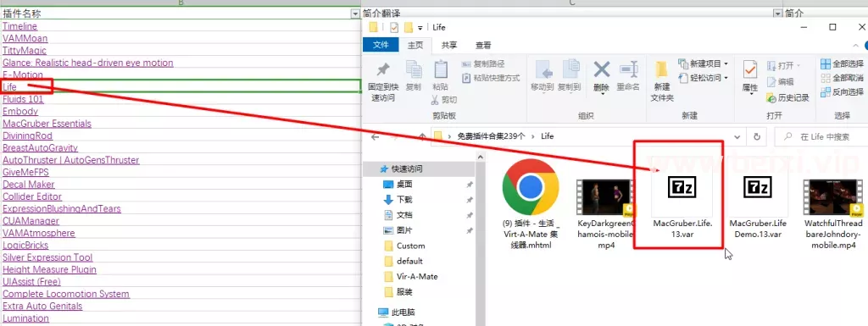Open BreastAutoGravity link
This screenshot has height=326, width=868.
click(41, 147)
